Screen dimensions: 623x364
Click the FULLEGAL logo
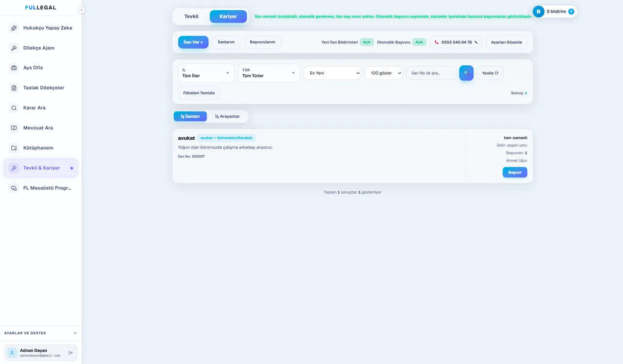(x=40, y=8)
